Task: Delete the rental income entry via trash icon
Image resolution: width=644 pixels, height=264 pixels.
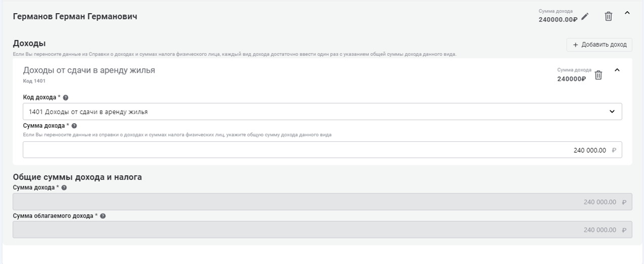Action: click(x=598, y=75)
